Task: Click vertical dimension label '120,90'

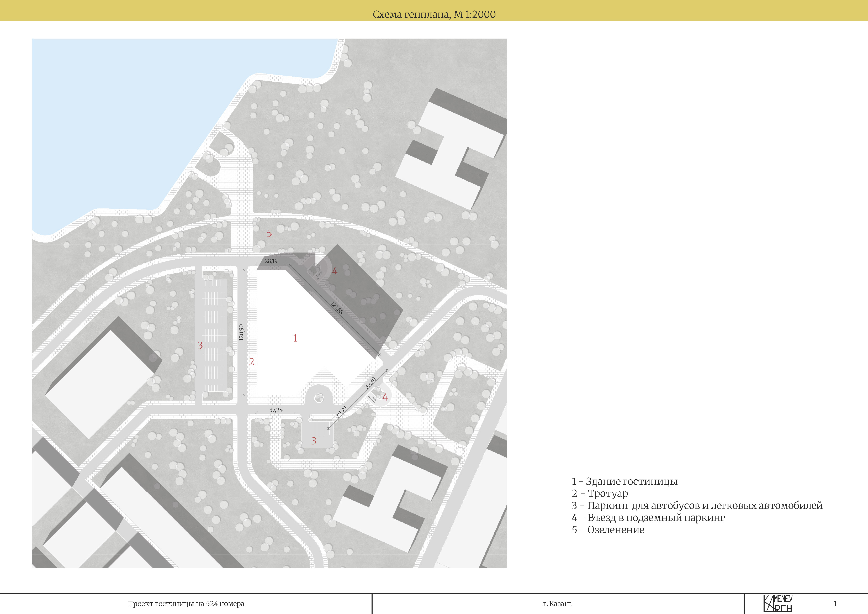Action: [x=241, y=332]
